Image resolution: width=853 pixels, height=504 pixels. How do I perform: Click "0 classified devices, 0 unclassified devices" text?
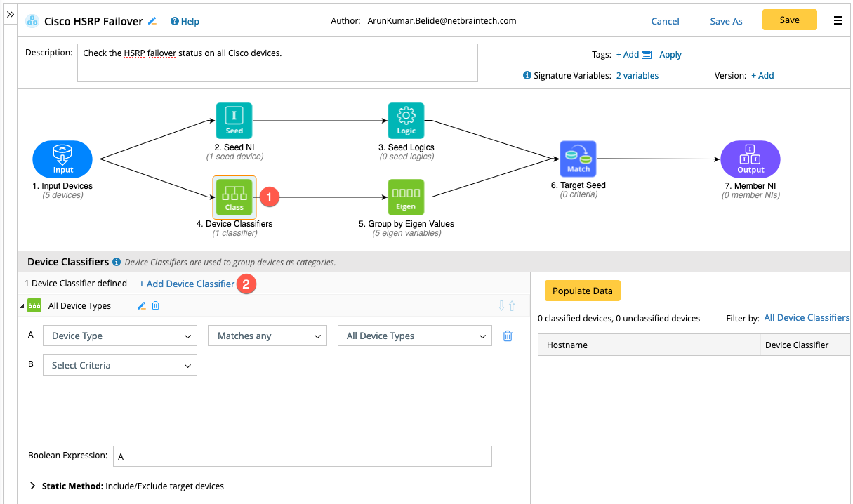pyautogui.click(x=619, y=319)
